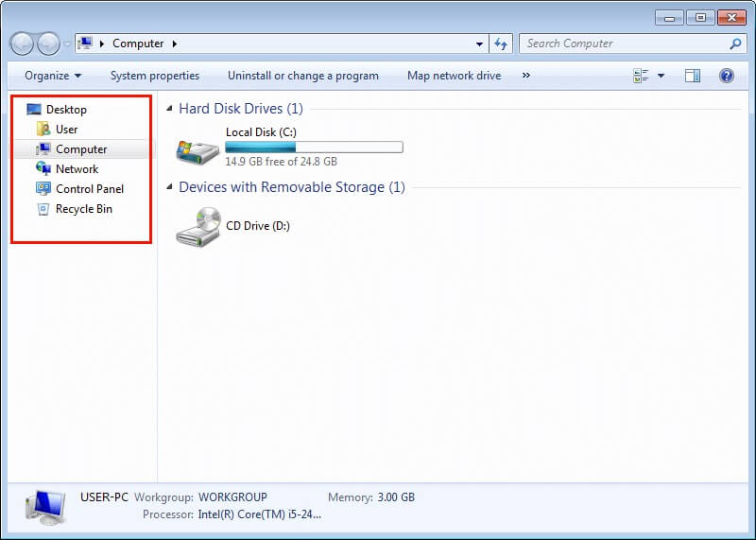Go back using the Back arrow button
The image size is (756, 540).
coord(23,44)
